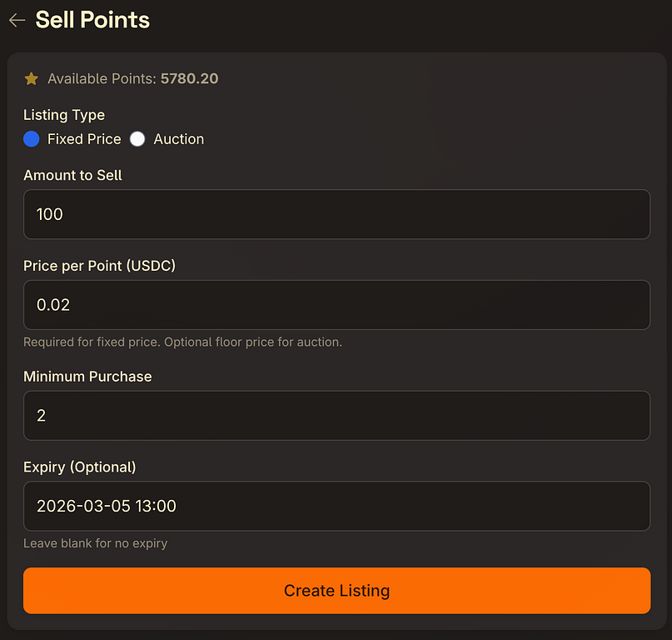Open the Expiry date field
672x640 pixels.
pos(336,506)
